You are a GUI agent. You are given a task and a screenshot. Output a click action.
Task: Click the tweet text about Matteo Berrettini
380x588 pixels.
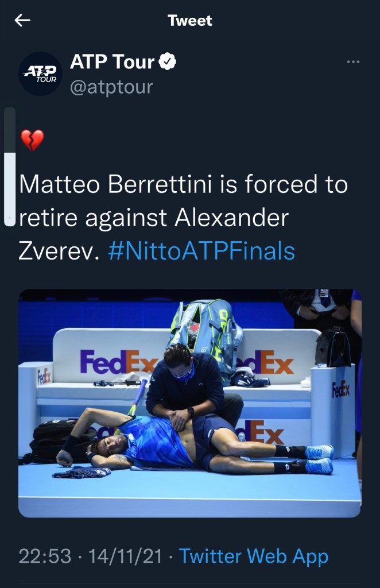coord(183,218)
